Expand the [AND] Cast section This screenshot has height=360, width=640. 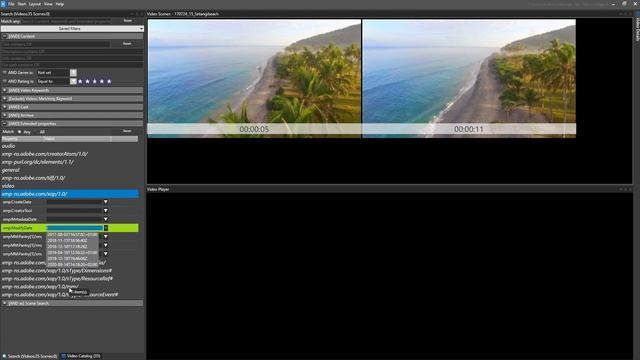[x=4, y=107]
